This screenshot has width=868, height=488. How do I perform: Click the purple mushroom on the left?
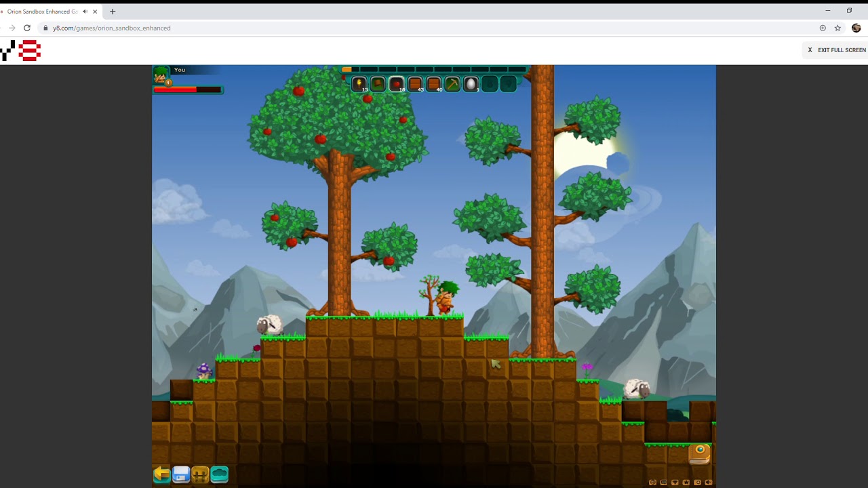204,371
